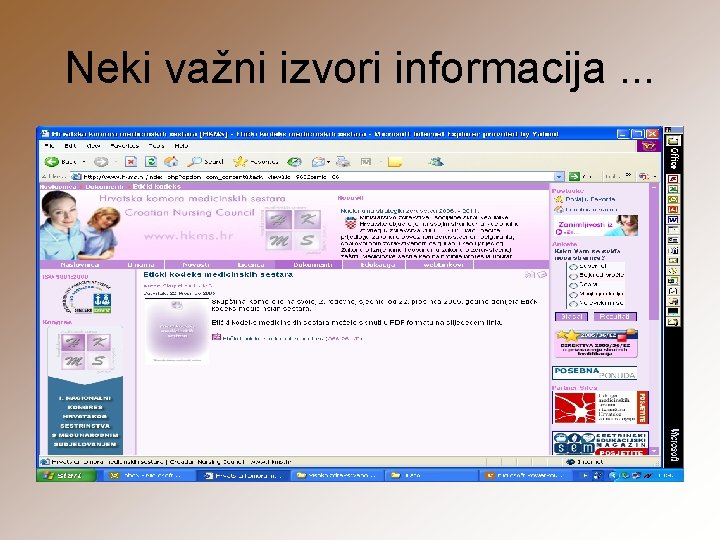Open the File menu
The image size is (720, 540).
[49, 146]
